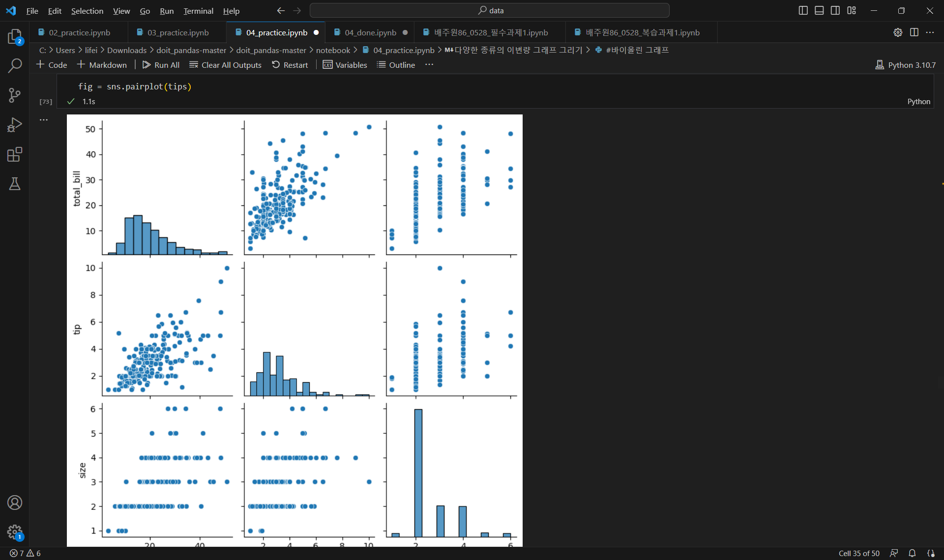Open the Explorer view in the activity bar
Image resolution: width=944 pixels, height=560 pixels.
[15, 36]
